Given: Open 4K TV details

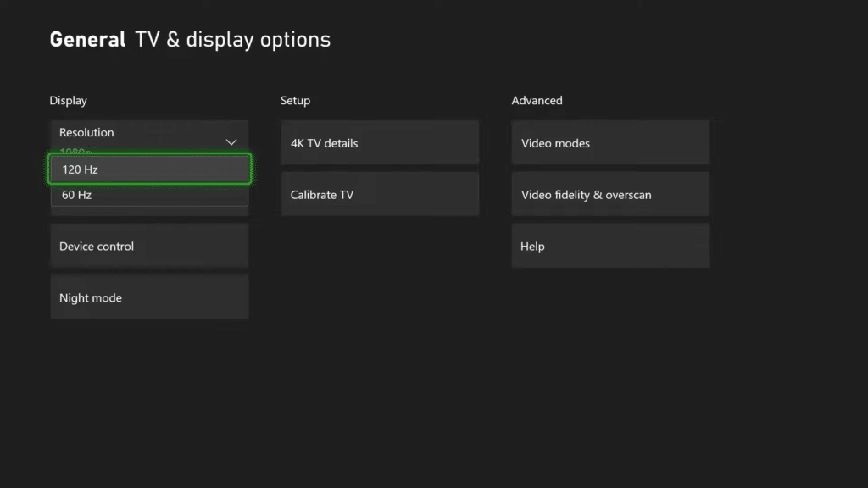Looking at the screenshot, I should click(380, 142).
